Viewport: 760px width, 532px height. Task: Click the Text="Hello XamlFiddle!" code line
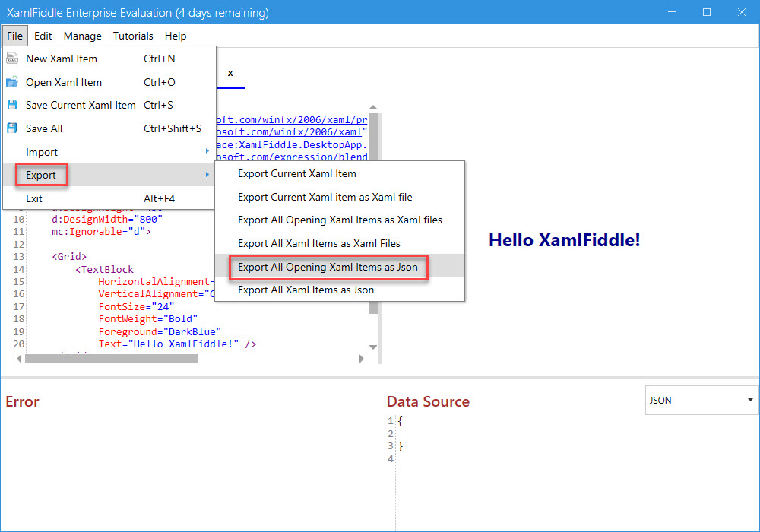(177, 344)
